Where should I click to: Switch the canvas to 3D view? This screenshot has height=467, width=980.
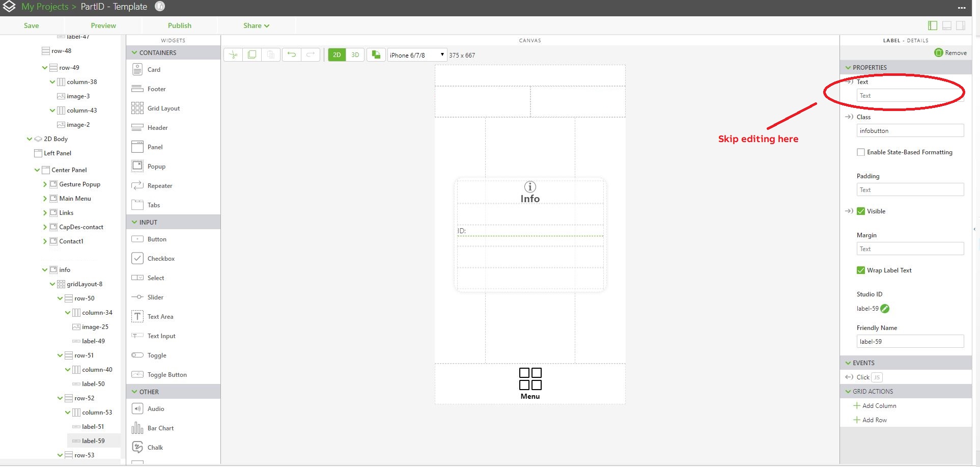(x=355, y=55)
